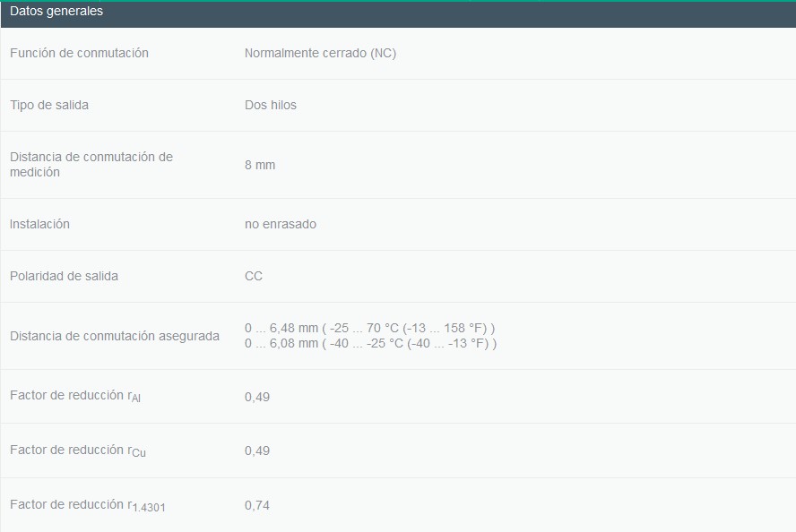Screen dimensions: 796x532
Task: Click the 'Factor de reducción rCu' label
Action: [78, 450]
